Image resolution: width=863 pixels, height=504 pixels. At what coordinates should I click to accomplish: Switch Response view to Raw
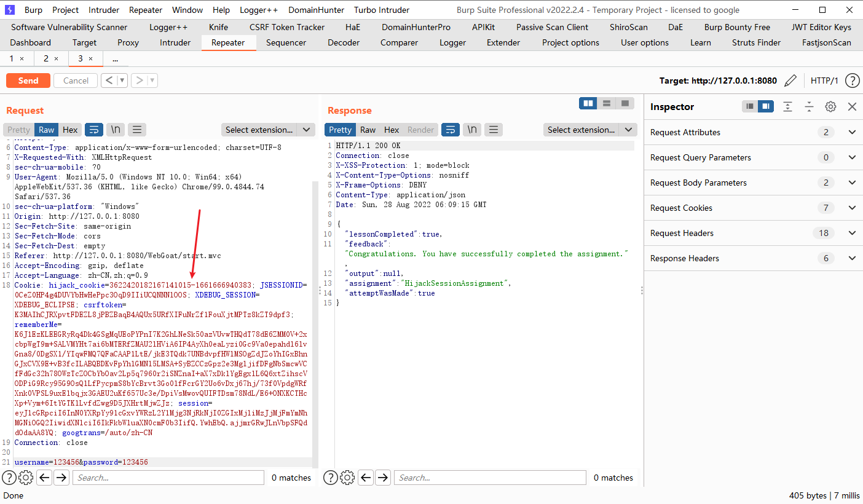pyautogui.click(x=368, y=130)
